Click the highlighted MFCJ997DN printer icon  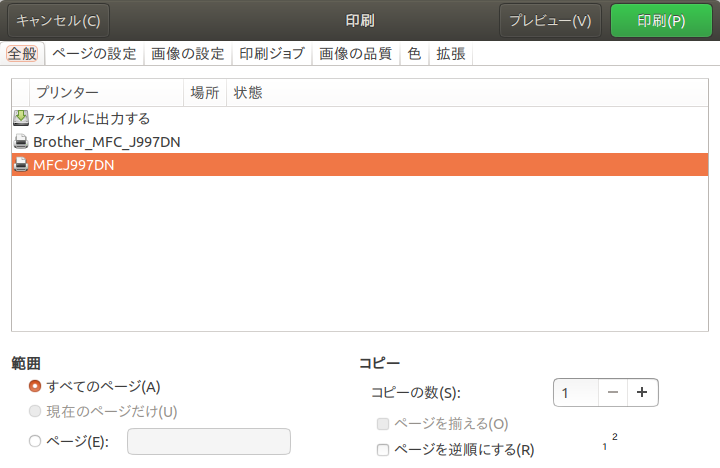pyautogui.click(x=21, y=164)
